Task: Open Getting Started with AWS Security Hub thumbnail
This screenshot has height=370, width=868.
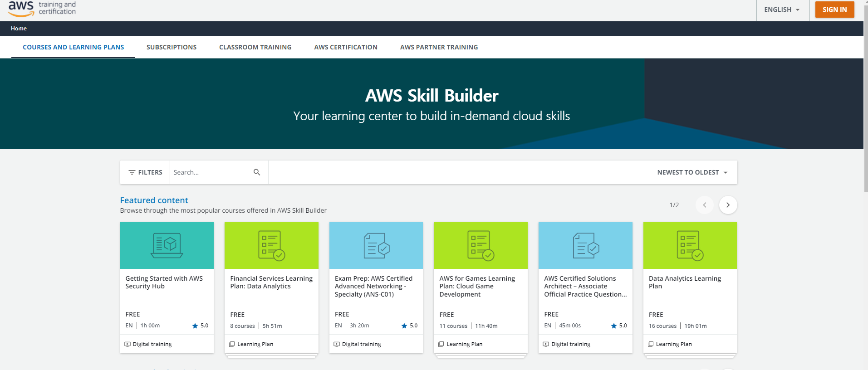Action: coord(167,245)
